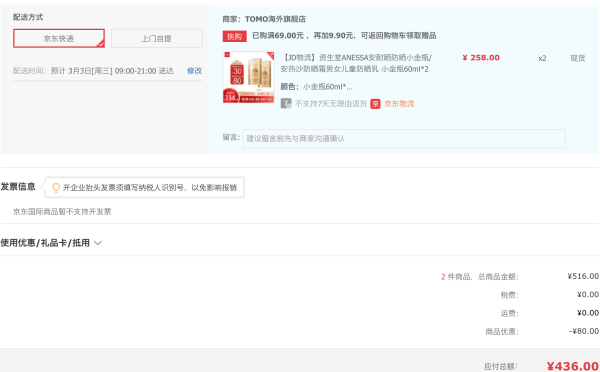
Task: Open the 资生堂ANESSA product title link
Action: click(356, 63)
